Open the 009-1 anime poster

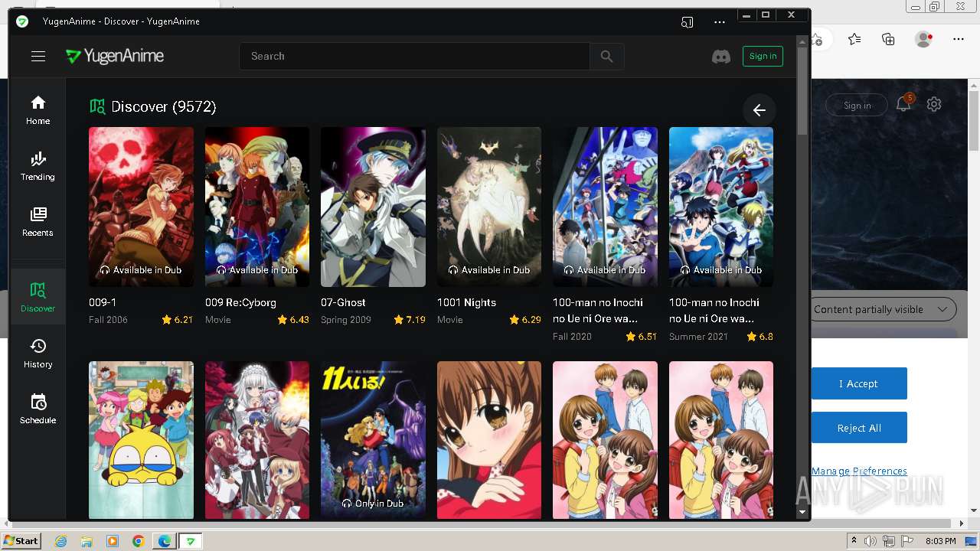[x=141, y=207]
